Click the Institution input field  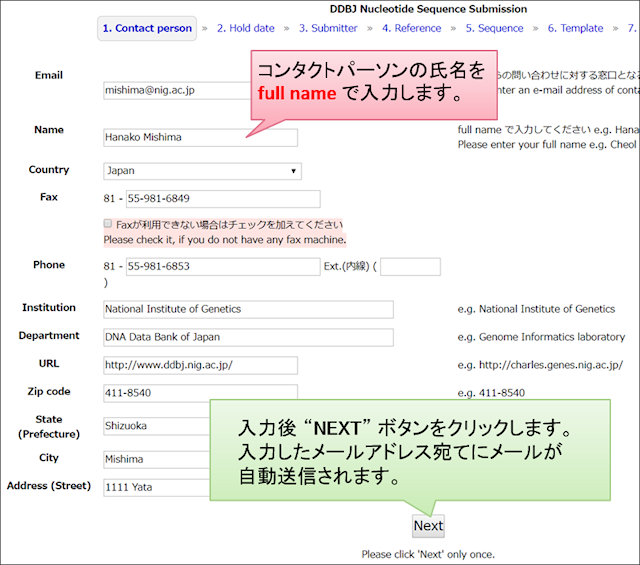[x=248, y=309]
